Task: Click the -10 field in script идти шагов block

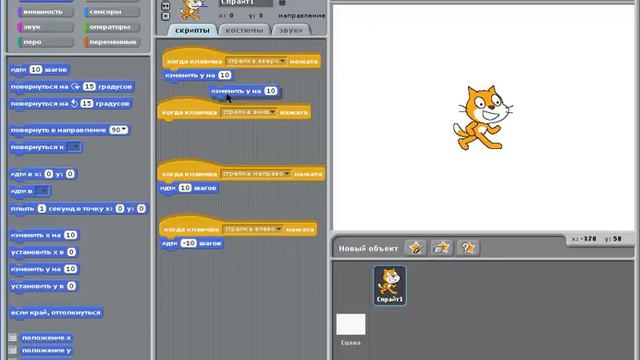Action: click(189, 243)
